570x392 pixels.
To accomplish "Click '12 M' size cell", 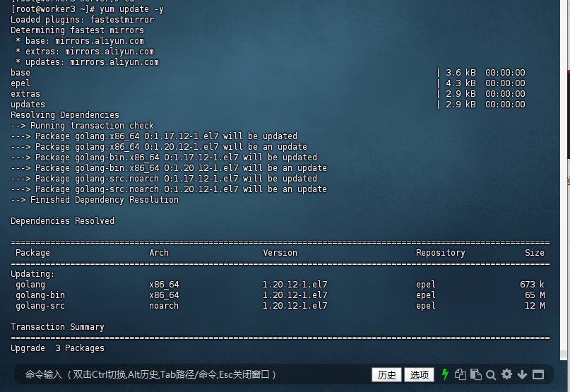I will [x=535, y=305].
